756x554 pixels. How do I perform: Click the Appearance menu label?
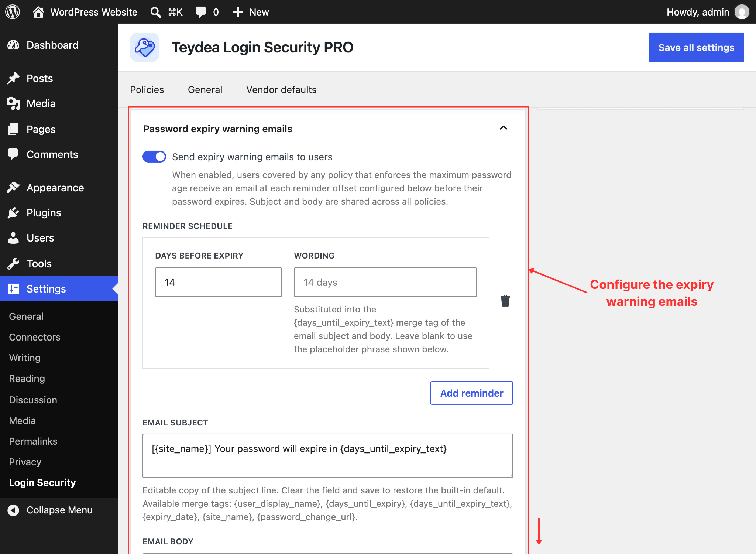click(x=55, y=188)
